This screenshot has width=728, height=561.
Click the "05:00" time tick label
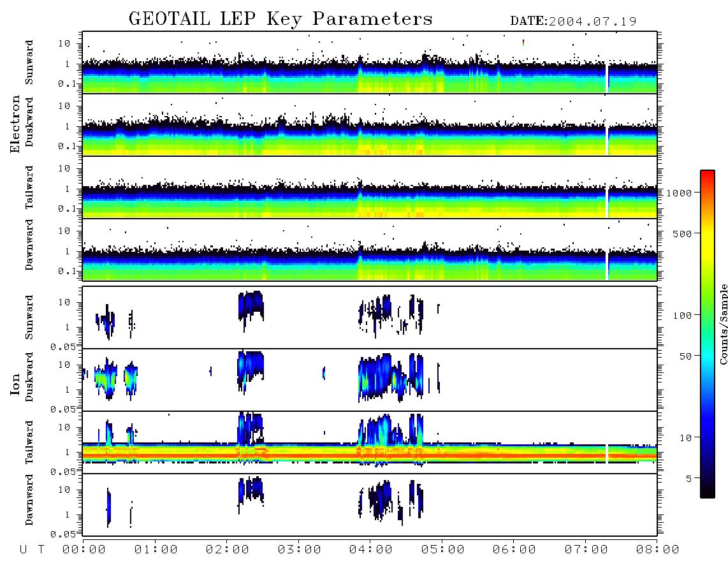point(442,550)
